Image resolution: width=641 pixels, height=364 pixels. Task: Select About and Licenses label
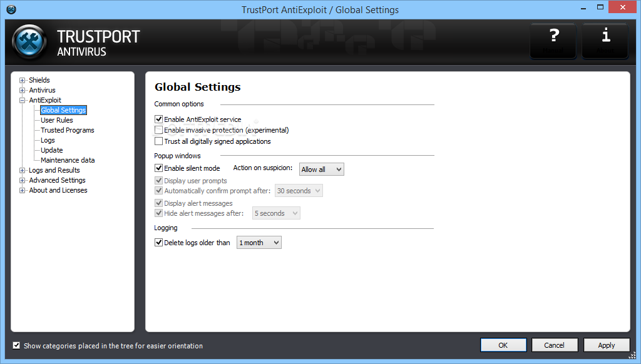(x=58, y=190)
